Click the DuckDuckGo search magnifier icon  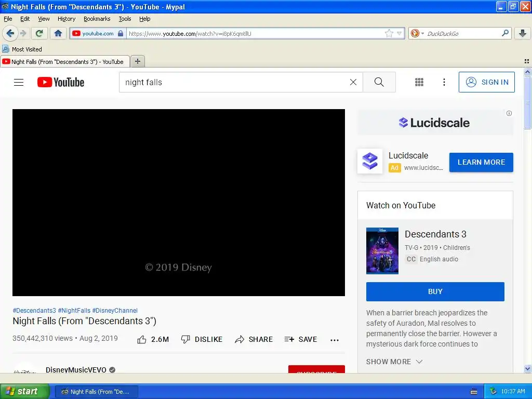click(505, 33)
